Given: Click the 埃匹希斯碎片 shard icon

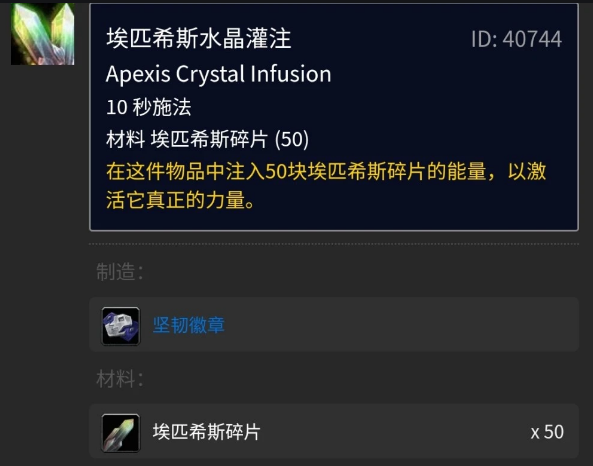Looking at the screenshot, I should tap(121, 433).
